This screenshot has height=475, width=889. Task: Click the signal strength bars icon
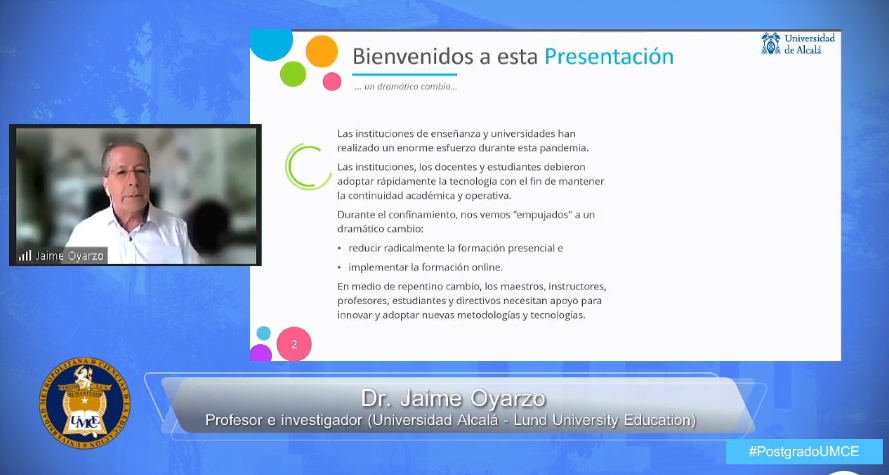pyautogui.click(x=24, y=255)
